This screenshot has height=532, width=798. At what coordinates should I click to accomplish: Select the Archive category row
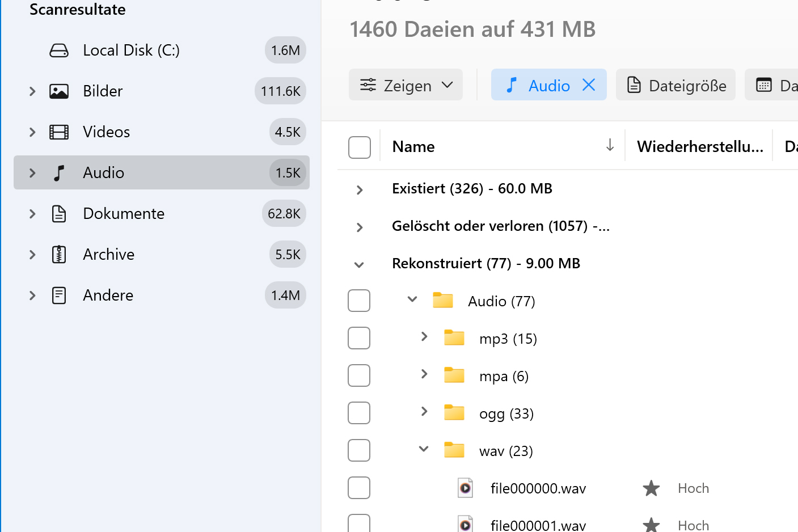pos(162,255)
